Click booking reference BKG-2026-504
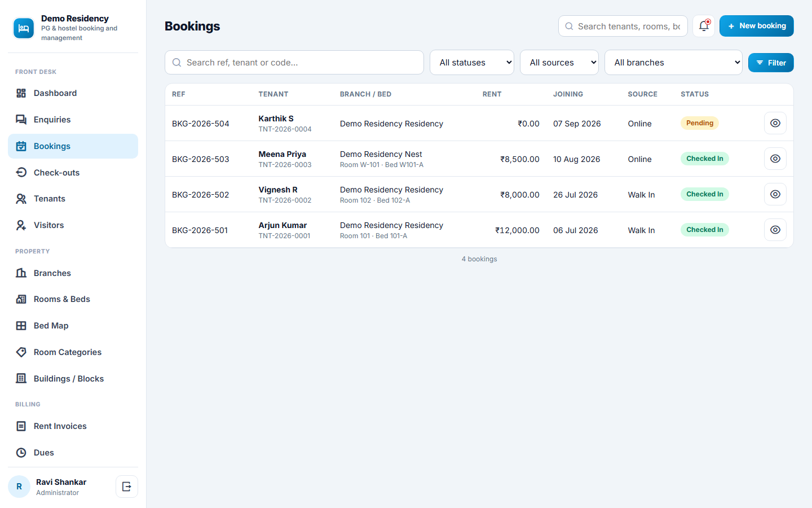This screenshot has height=508, width=812. click(x=201, y=124)
